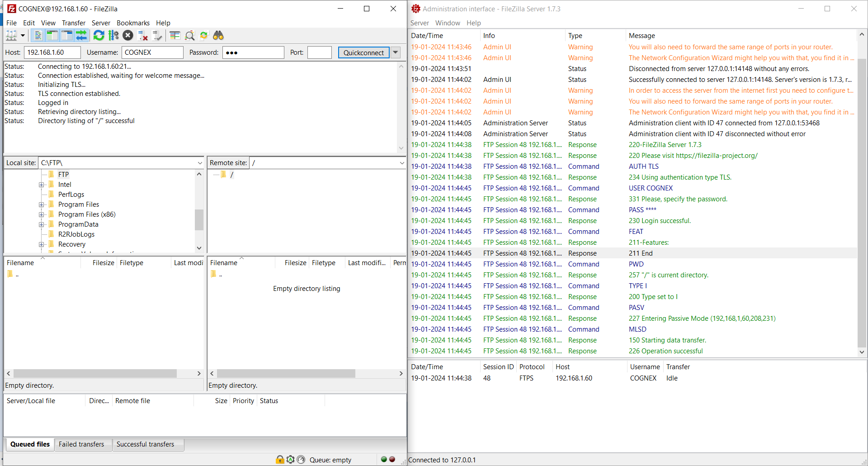The image size is (868, 466).
Task: Toggle transfer queue display in toolbar
Action: (x=81, y=35)
